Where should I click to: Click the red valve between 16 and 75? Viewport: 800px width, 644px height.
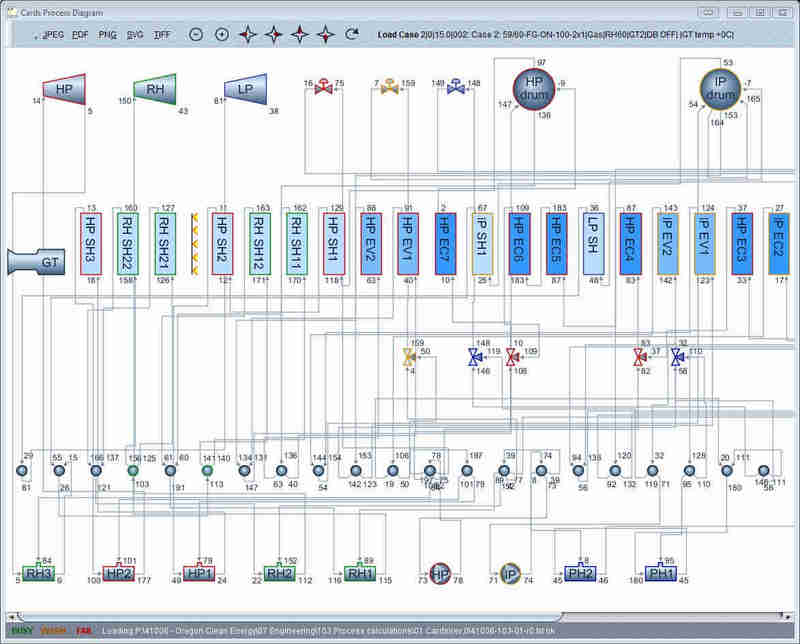(x=323, y=87)
